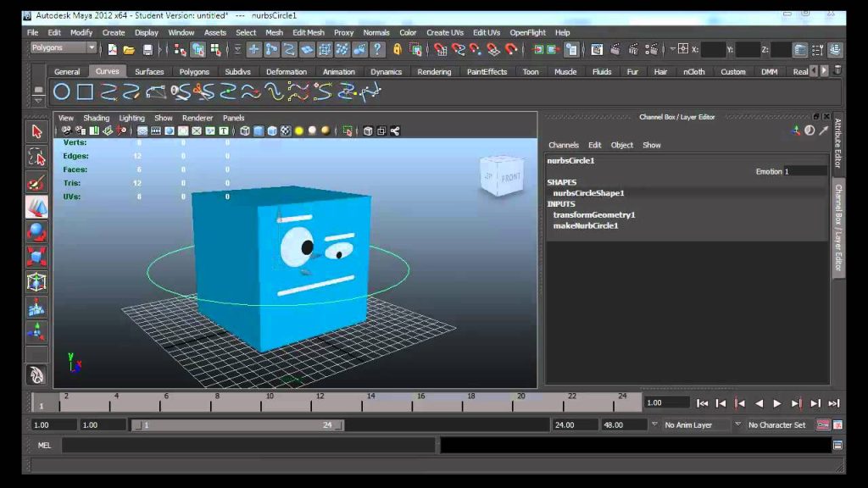Click the Emotion attribute value field
The width and height of the screenshot is (868, 488).
pos(805,171)
